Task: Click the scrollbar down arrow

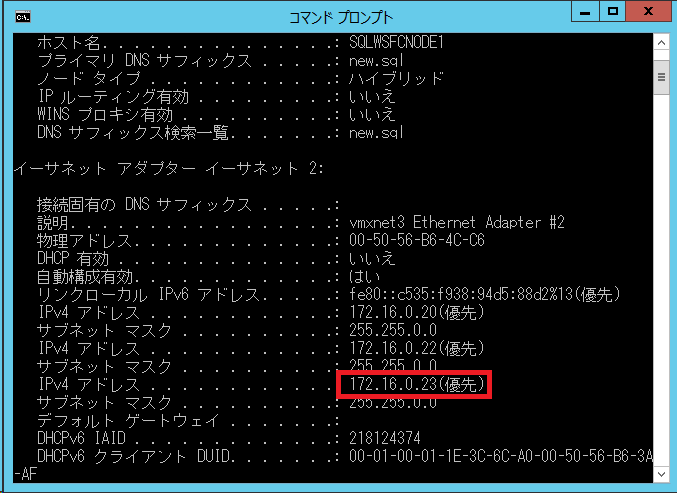Action: pos(661,474)
